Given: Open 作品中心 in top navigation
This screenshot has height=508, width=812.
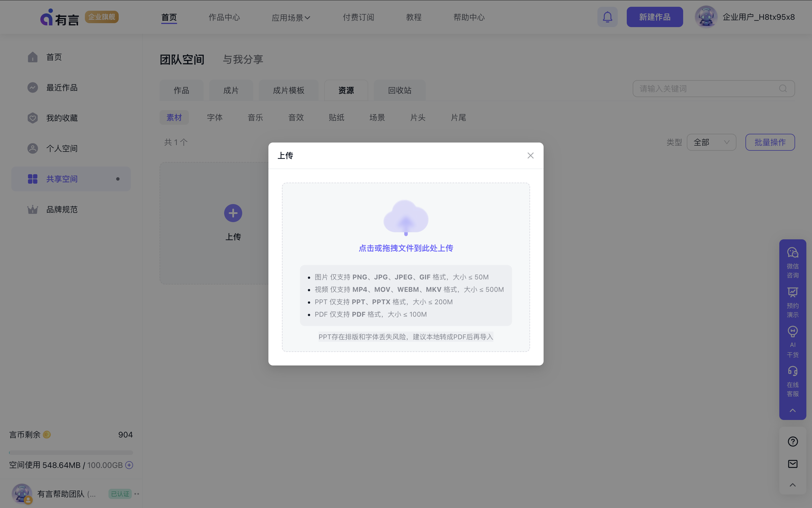Looking at the screenshot, I should (224, 17).
